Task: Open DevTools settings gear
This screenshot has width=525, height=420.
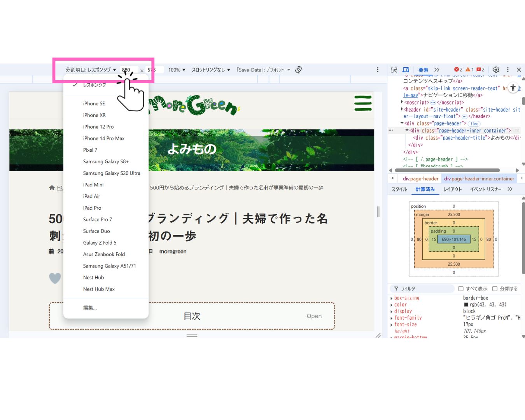Action: (496, 70)
